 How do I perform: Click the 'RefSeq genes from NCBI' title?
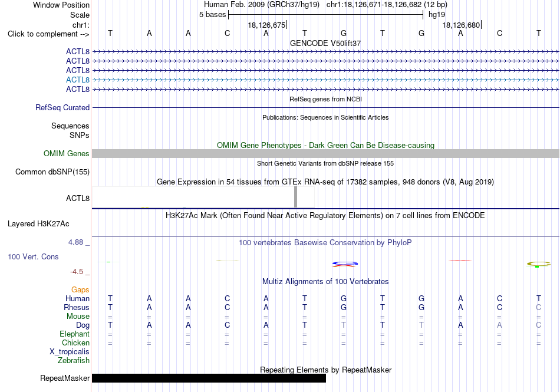click(325, 99)
